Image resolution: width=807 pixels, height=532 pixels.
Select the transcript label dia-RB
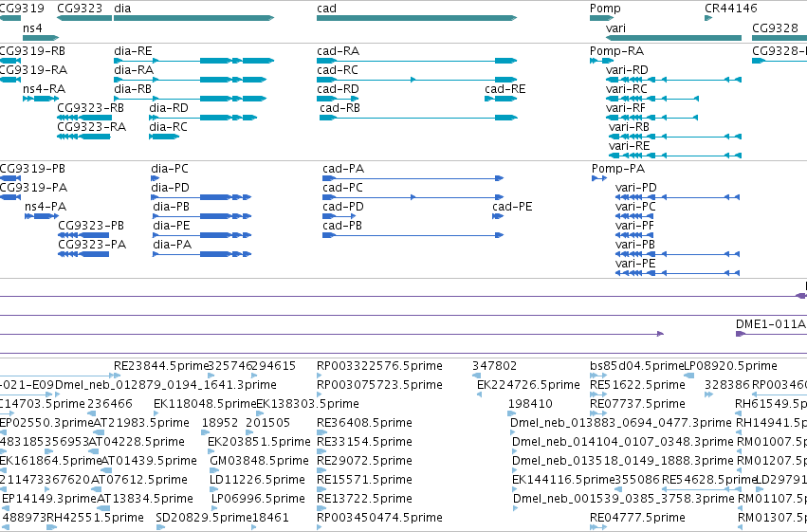click(133, 89)
